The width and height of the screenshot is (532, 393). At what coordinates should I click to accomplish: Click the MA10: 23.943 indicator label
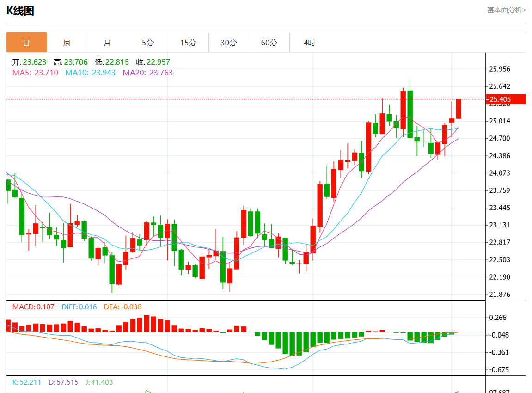click(x=90, y=73)
